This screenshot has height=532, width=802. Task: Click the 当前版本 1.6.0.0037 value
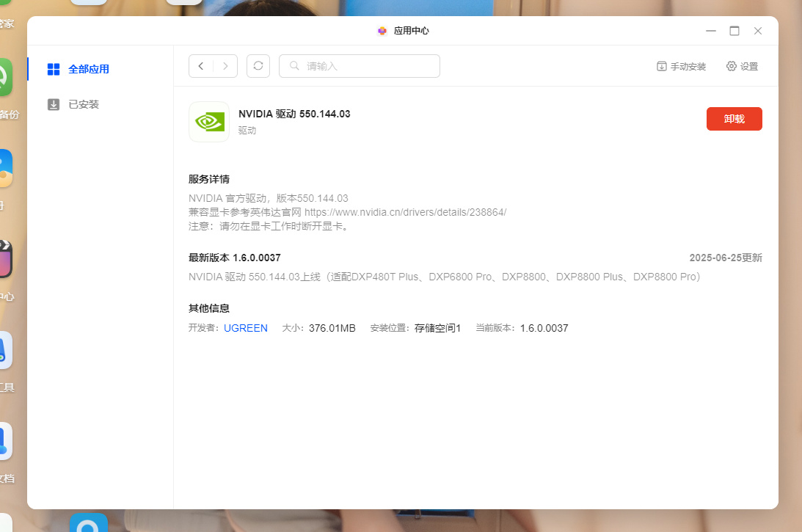tap(544, 328)
